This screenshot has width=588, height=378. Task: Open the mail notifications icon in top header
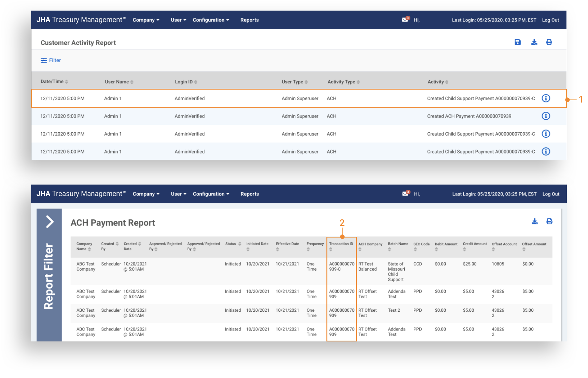click(405, 20)
